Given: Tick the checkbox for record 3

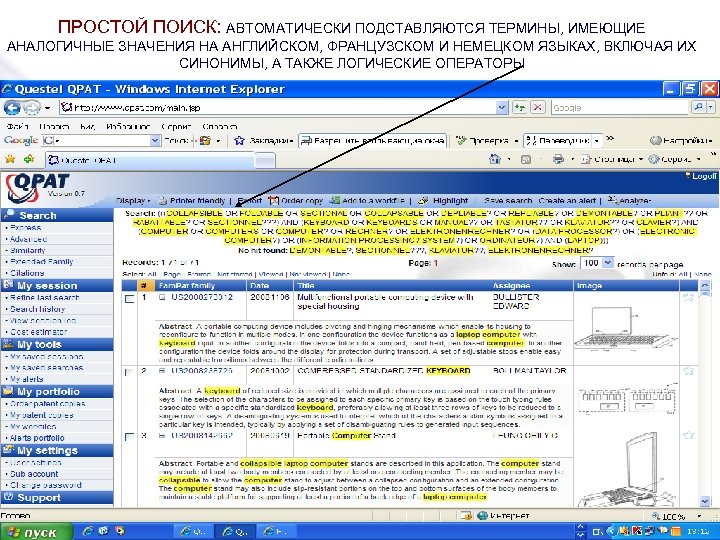Looking at the screenshot, I should point(130,436).
